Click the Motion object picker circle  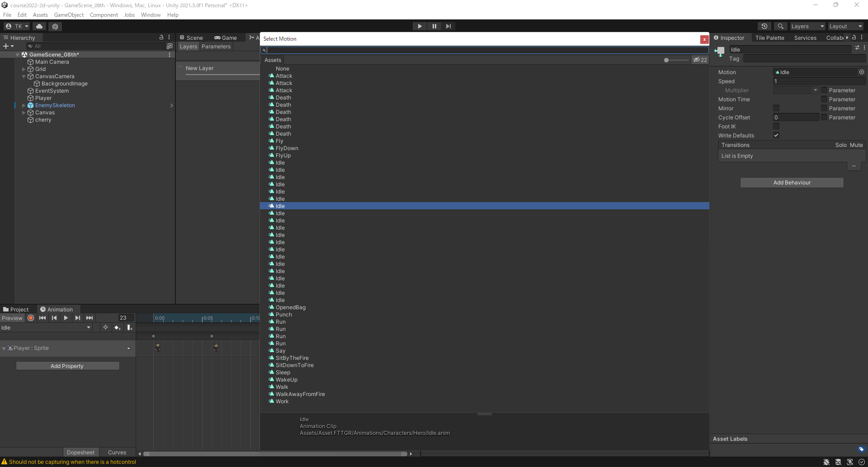862,72
